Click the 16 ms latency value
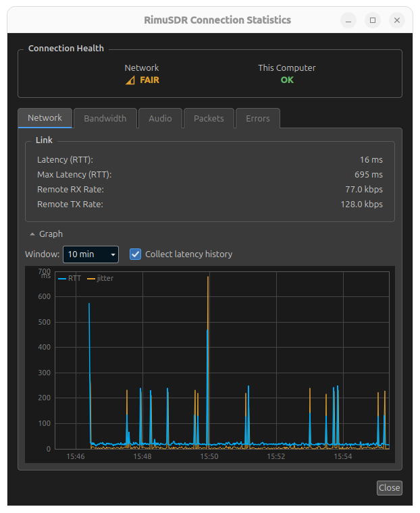Image resolution: width=420 pixels, height=513 pixels. (x=371, y=160)
